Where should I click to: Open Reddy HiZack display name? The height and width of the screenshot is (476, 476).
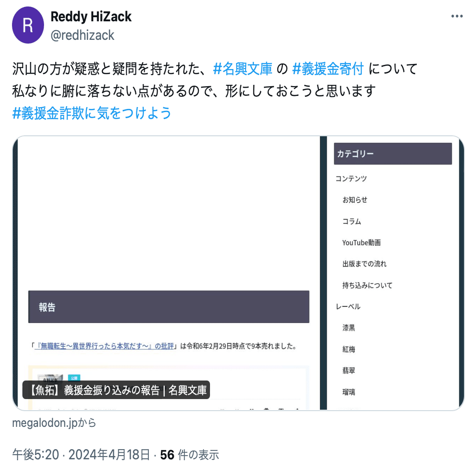[x=91, y=16]
